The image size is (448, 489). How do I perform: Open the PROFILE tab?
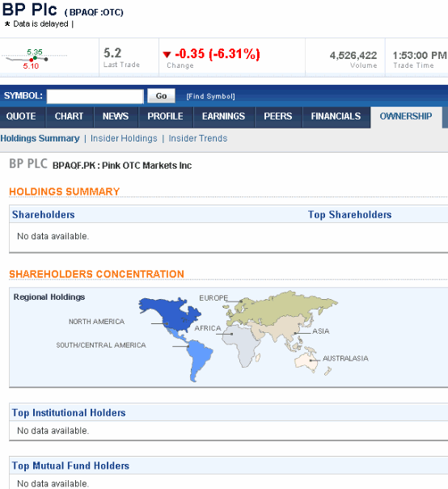(x=166, y=117)
